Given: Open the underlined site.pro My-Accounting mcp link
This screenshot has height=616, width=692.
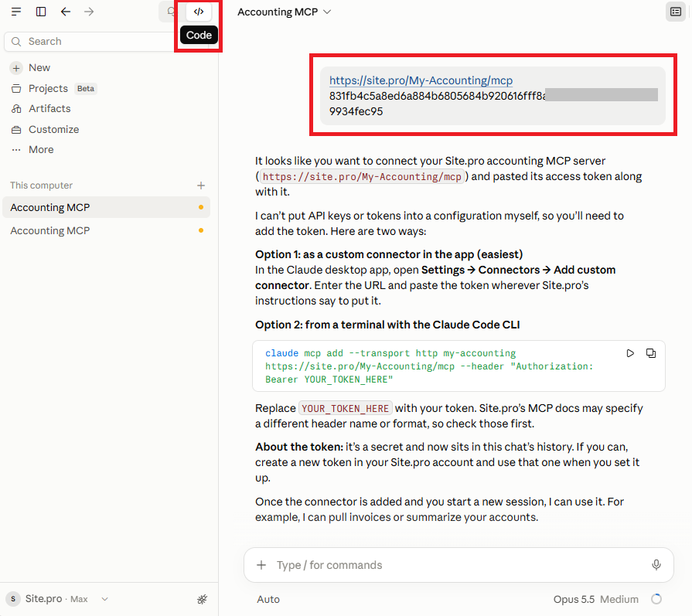Looking at the screenshot, I should click(421, 80).
